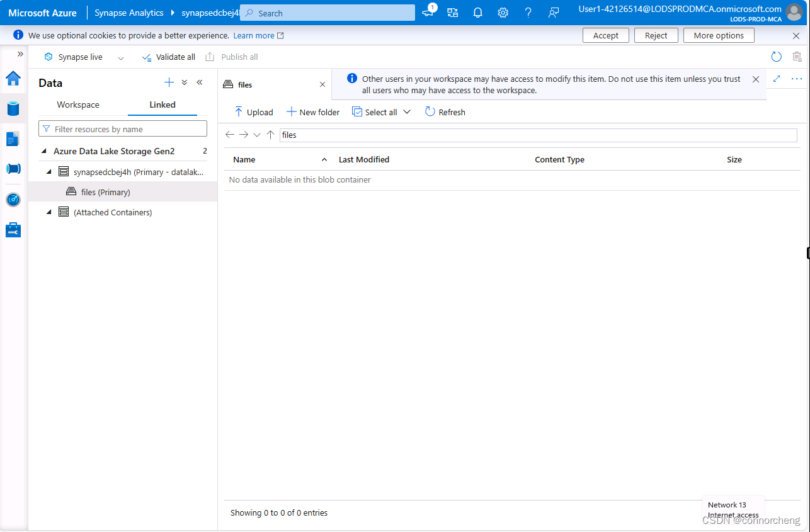
Task: Open the Home hub icon
Action: click(13, 79)
